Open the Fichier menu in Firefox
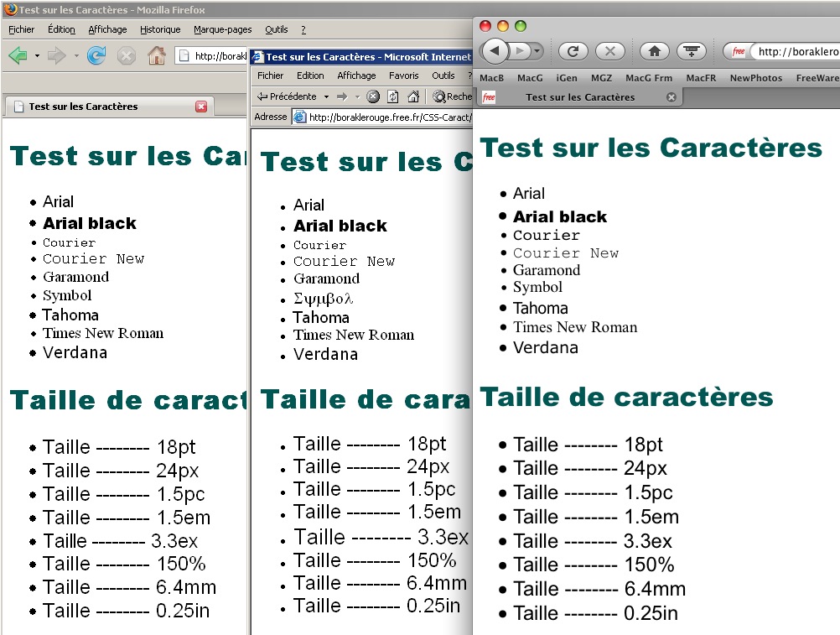Screen dimensions: 840x635 (x=22, y=29)
